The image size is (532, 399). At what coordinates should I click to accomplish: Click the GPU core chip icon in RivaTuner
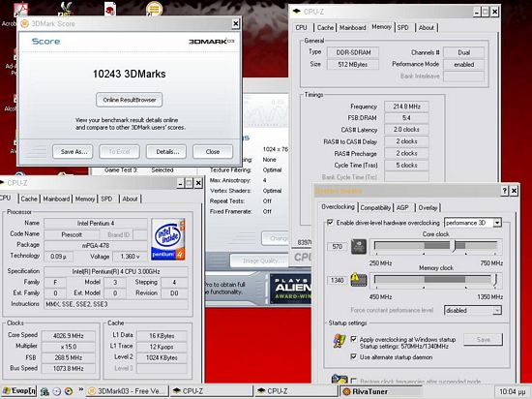click(359, 247)
